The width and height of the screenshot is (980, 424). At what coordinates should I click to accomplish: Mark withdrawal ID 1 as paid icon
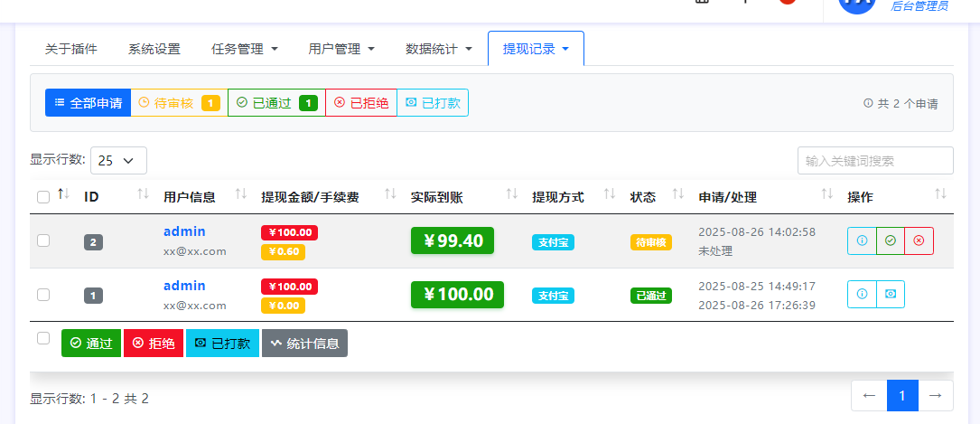(891, 295)
